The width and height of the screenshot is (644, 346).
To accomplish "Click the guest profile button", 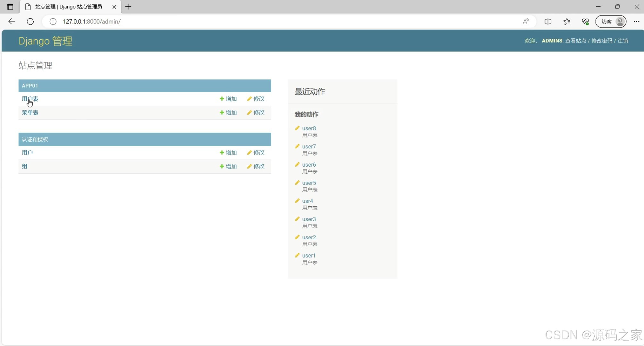I will [x=611, y=21].
